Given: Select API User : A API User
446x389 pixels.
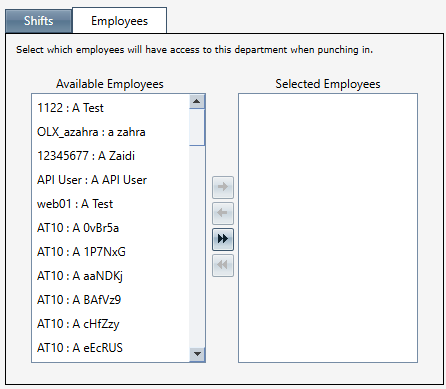Looking at the screenshot, I should [x=110, y=180].
